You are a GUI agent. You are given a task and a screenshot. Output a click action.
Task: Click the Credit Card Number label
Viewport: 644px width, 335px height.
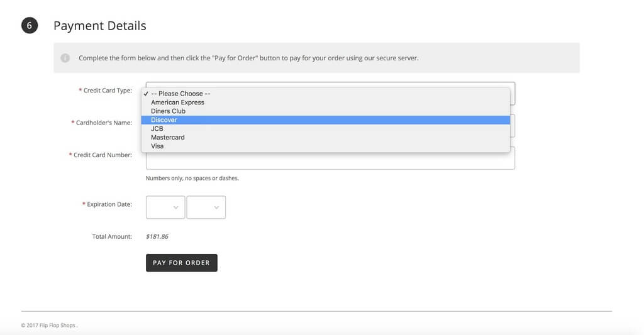[103, 155]
